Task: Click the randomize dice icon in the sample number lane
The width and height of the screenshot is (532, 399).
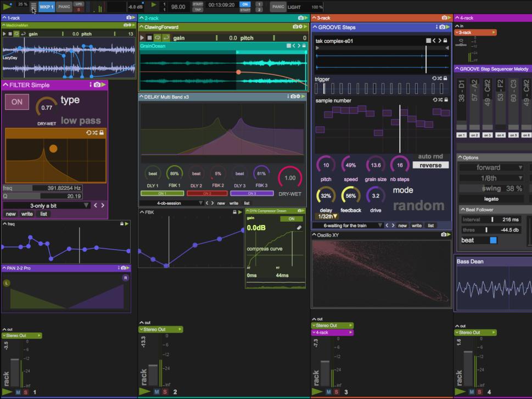Action: pos(440,100)
